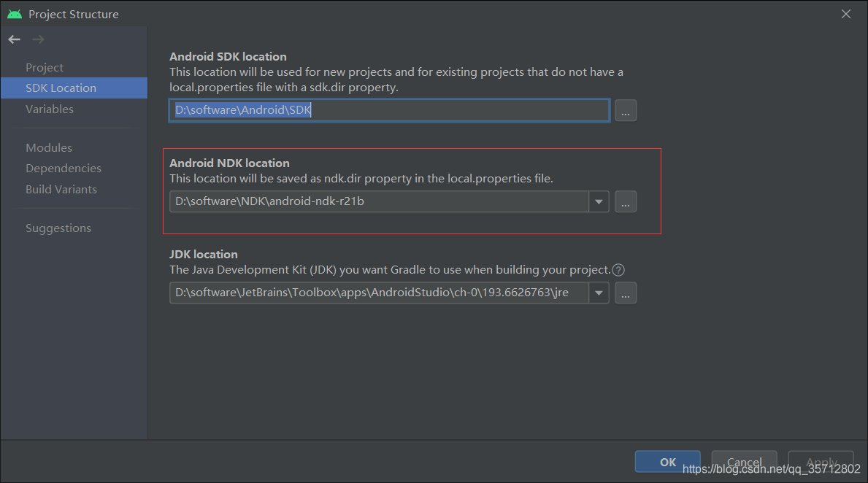This screenshot has width=868, height=483.
Task: Expand the Android NDK location dropdown
Action: (x=599, y=202)
